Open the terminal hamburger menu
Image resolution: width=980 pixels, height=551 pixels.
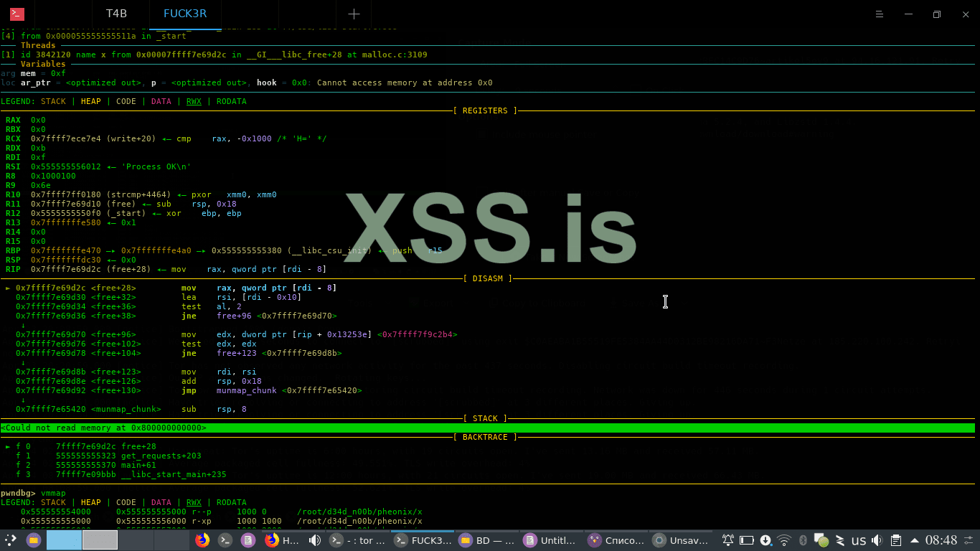click(880, 14)
